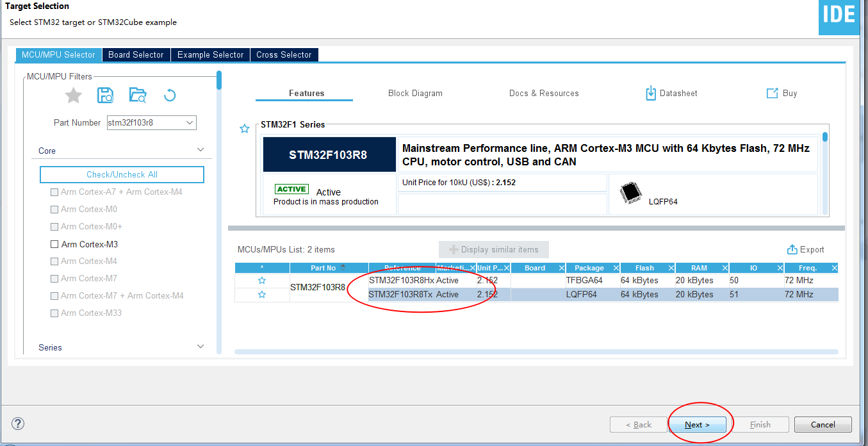868x446 pixels.
Task: Toggle Arm Cortex-M4 checkbox
Action: coord(54,261)
